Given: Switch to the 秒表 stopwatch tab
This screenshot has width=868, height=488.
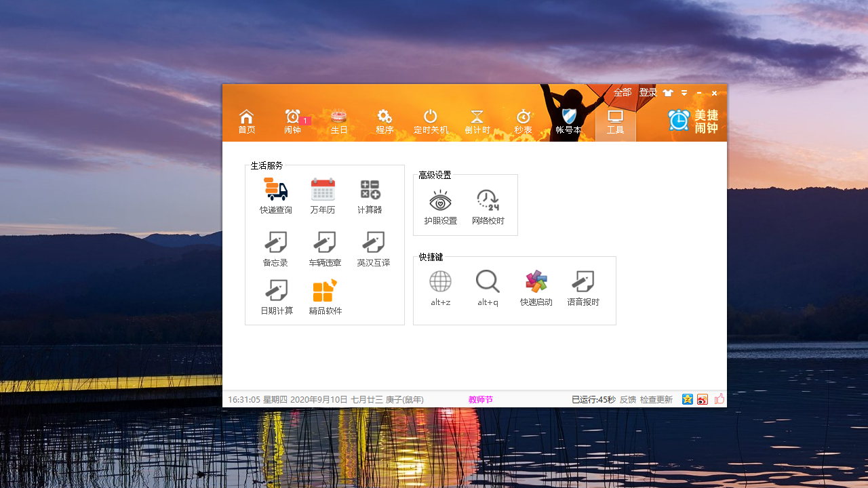Looking at the screenshot, I should (523, 122).
